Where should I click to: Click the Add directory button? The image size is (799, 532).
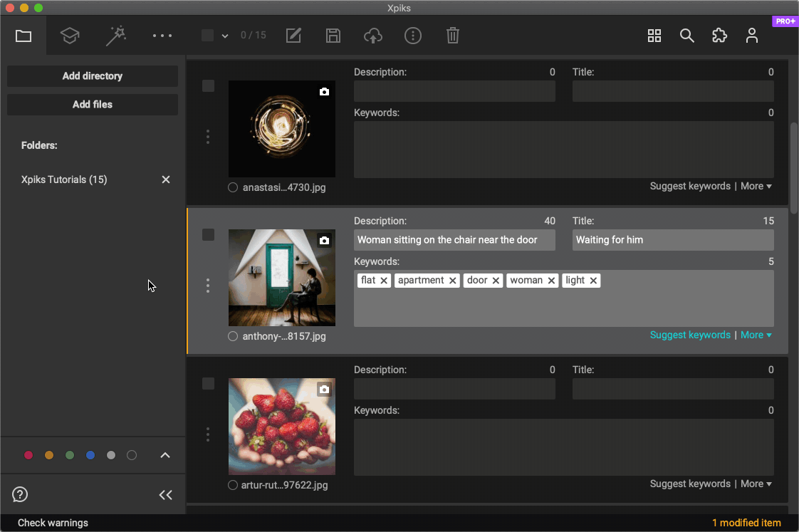pos(93,76)
